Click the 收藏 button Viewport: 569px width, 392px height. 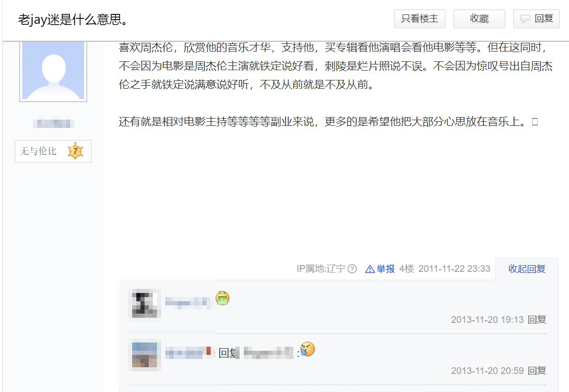click(x=479, y=19)
